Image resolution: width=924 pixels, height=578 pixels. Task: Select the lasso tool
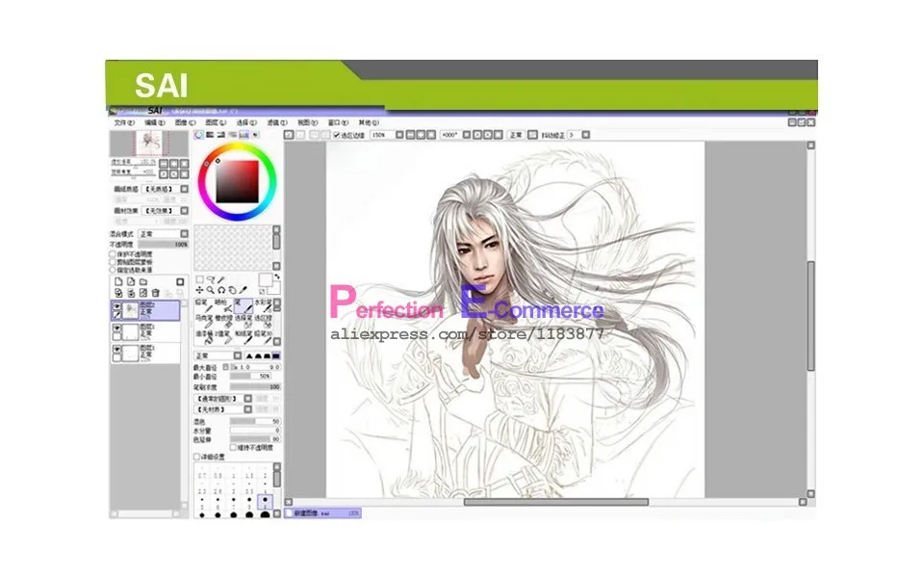[x=211, y=279]
